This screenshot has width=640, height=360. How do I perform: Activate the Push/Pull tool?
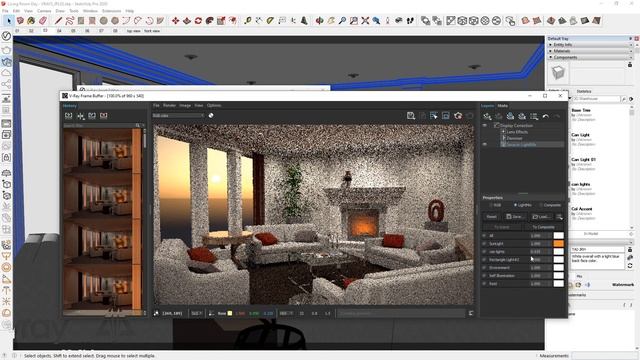[x=187, y=20]
